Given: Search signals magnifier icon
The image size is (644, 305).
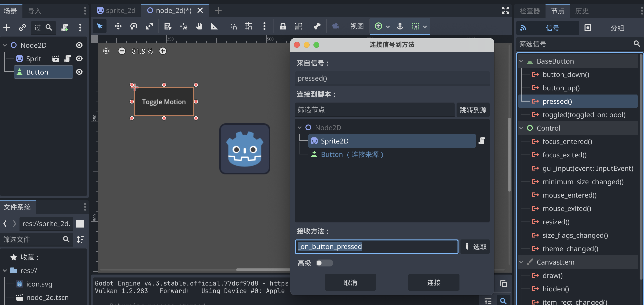Looking at the screenshot, I should [x=637, y=44].
